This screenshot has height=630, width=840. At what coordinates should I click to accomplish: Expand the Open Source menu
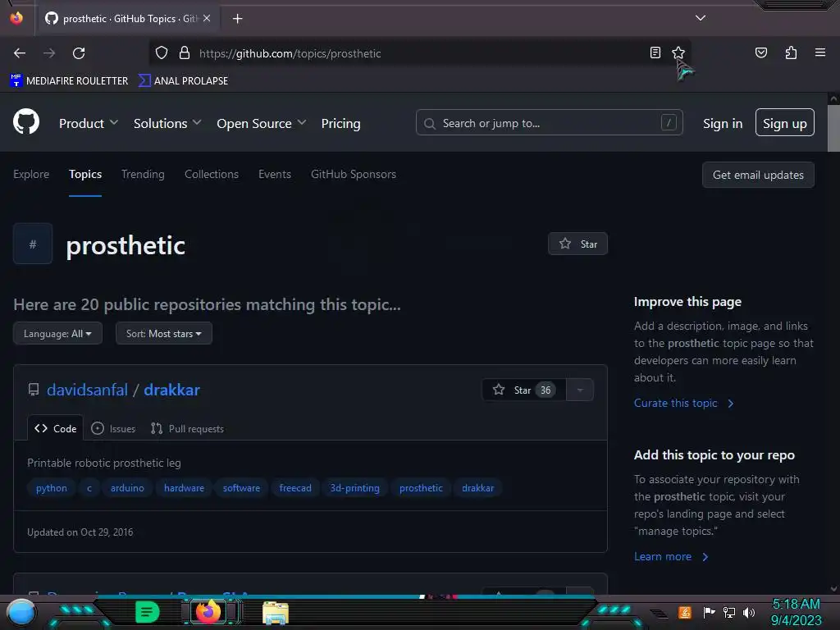coord(262,124)
